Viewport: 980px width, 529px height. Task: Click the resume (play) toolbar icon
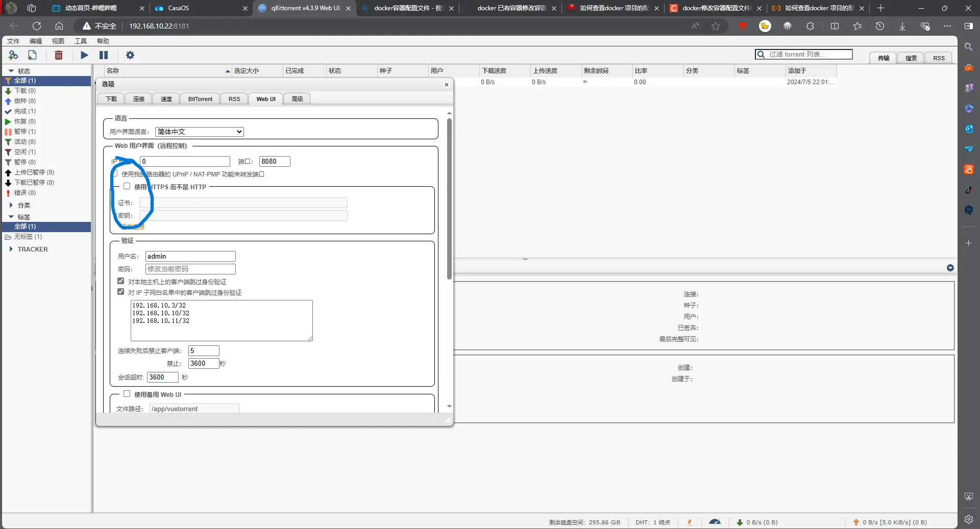[85, 55]
